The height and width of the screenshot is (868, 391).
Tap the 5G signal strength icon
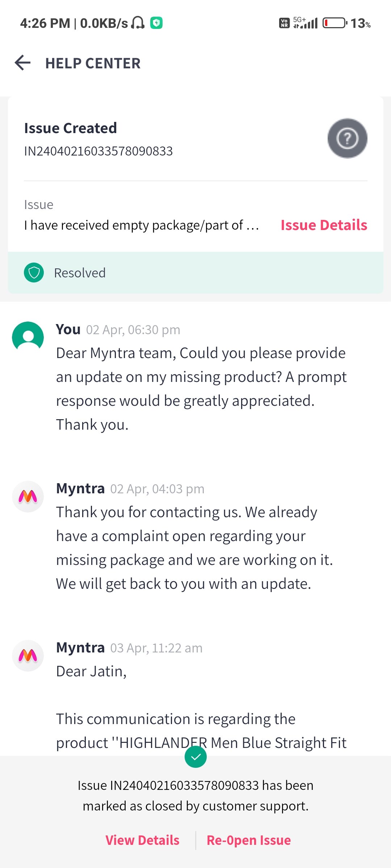pyautogui.click(x=306, y=23)
